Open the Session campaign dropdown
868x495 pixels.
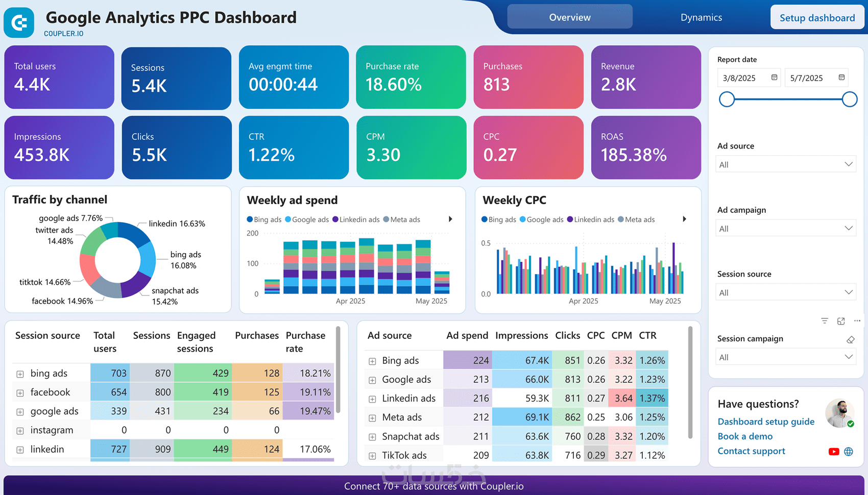coord(786,357)
